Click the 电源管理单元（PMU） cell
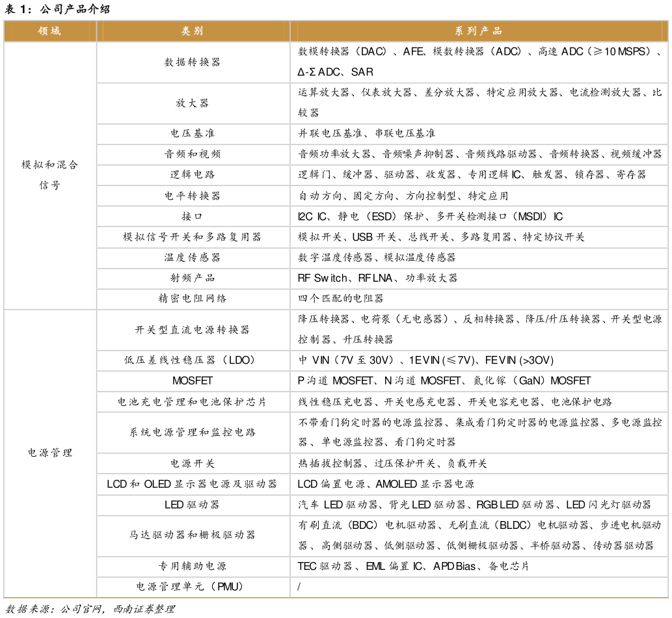This screenshot has height=618, width=672. point(193,586)
